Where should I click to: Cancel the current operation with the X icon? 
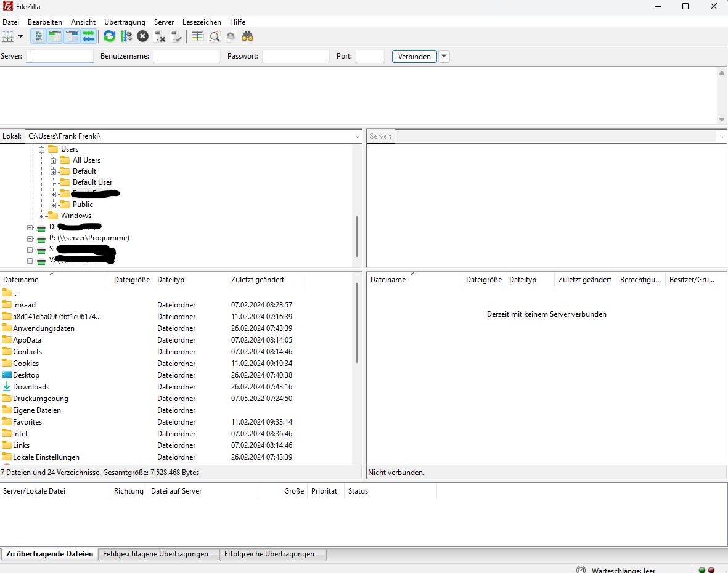pyautogui.click(x=142, y=36)
